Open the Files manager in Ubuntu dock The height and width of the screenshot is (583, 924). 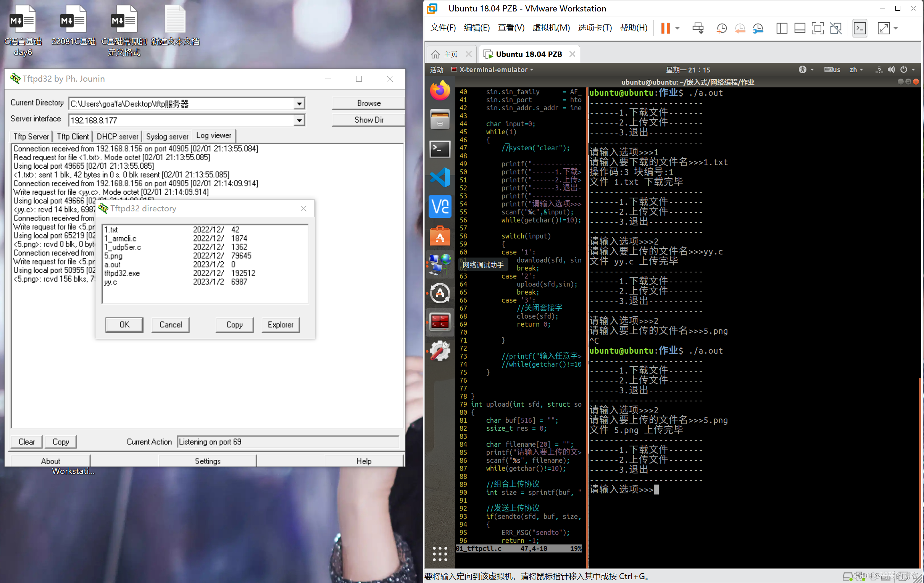tap(439, 119)
